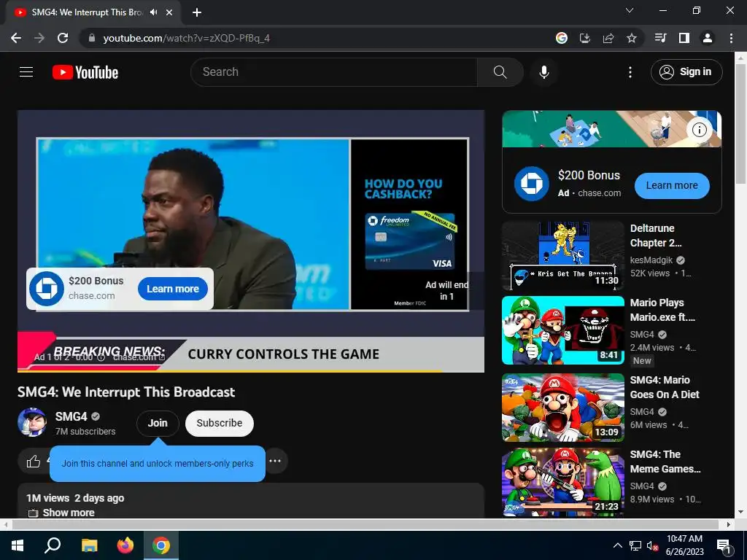The image size is (747, 560).
Task: Open SMG4: Mario Goes On A Diet thumbnail
Action: tap(563, 408)
